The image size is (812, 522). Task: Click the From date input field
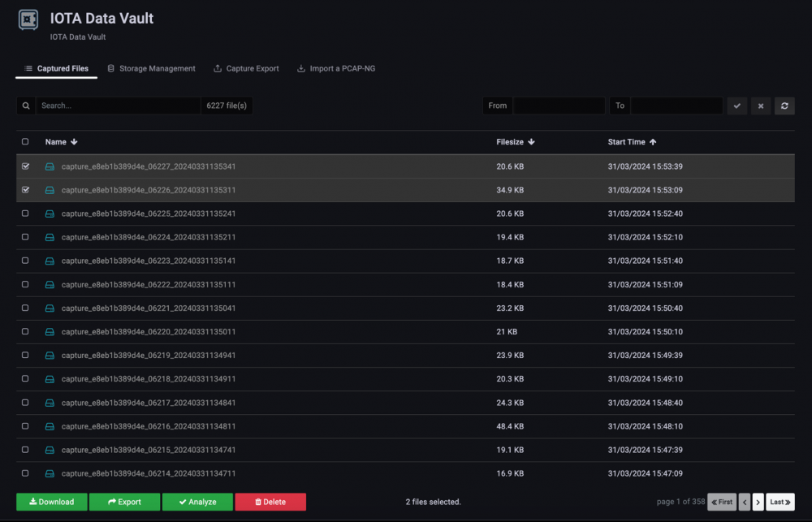(x=559, y=106)
